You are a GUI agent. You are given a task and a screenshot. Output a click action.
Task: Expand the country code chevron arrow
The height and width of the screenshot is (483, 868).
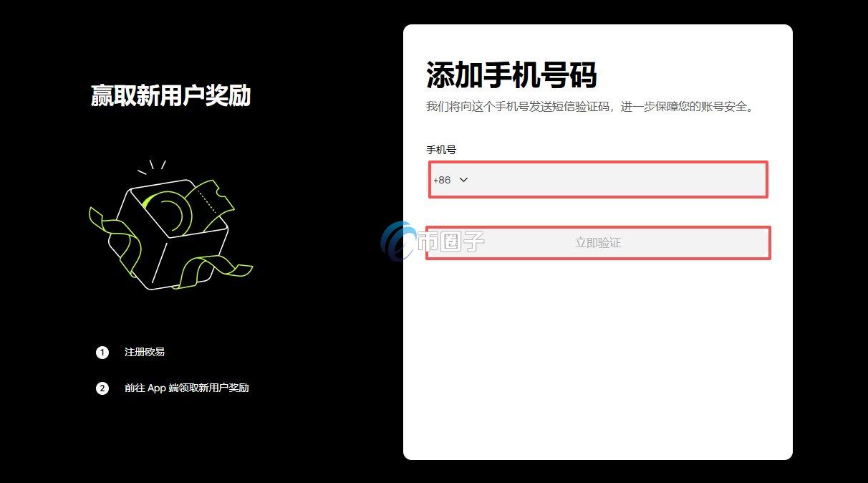465,180
